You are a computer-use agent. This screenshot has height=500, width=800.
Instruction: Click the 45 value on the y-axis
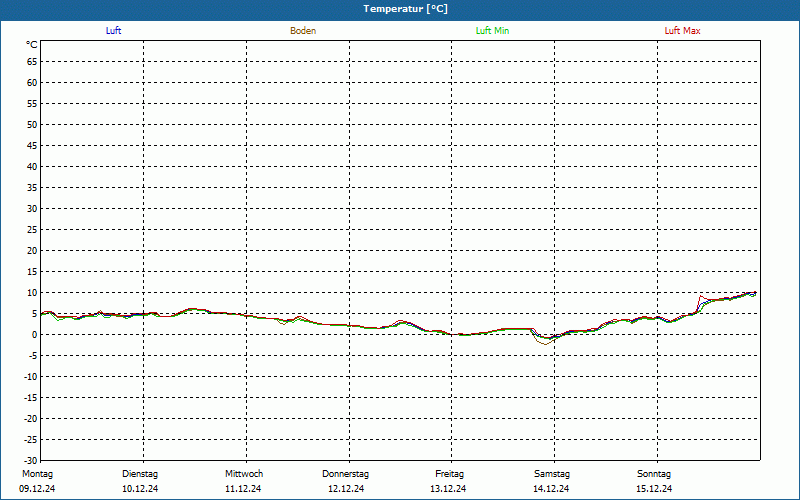32,145
